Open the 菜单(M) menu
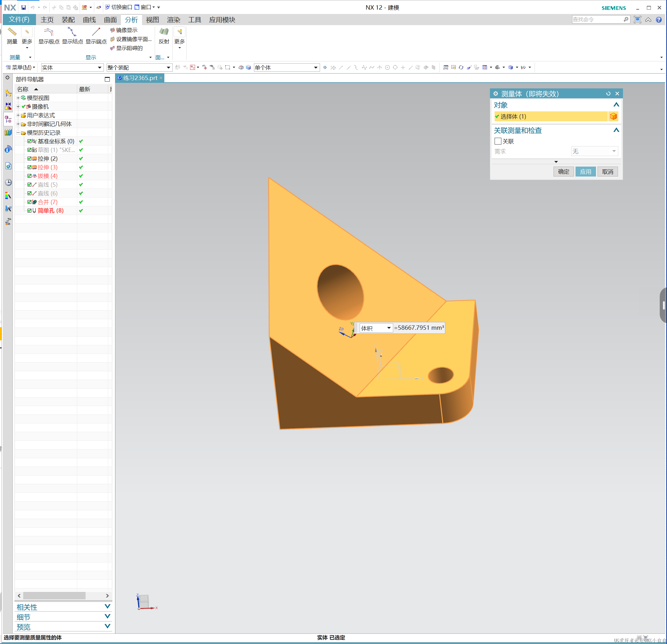 click(21, 67)
